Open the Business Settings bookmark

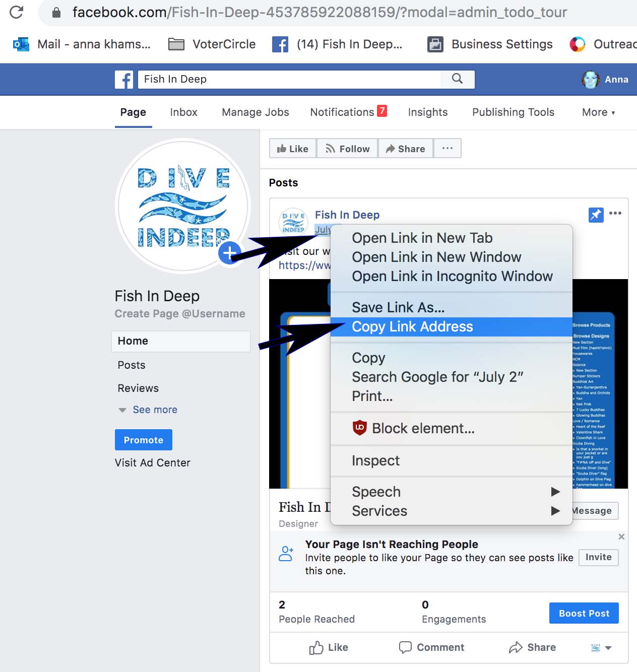490,44
